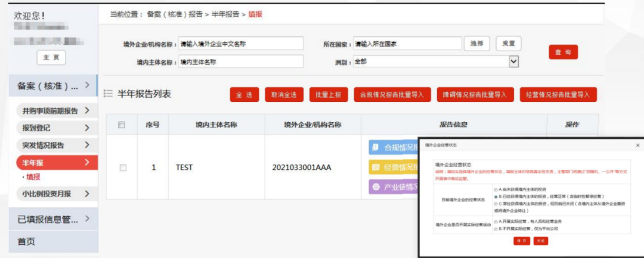Click the icon on 经营情况 yellow button
The width and height of the screenshot is (644, 258).
coord(375,167)
